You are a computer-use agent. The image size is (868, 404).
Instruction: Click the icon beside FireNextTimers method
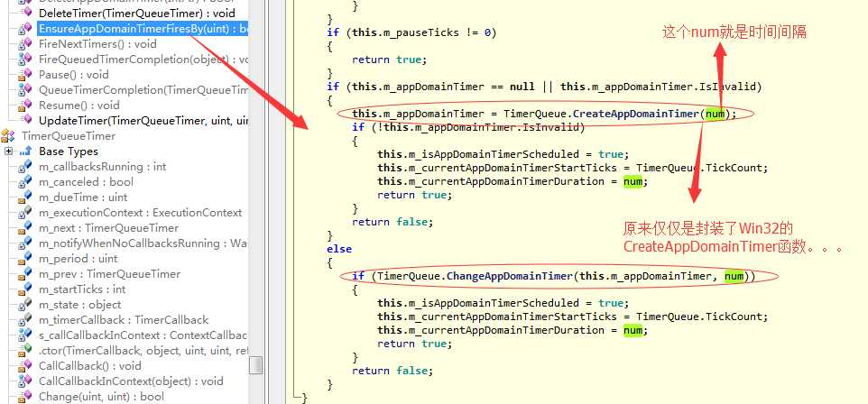point(25,43)
